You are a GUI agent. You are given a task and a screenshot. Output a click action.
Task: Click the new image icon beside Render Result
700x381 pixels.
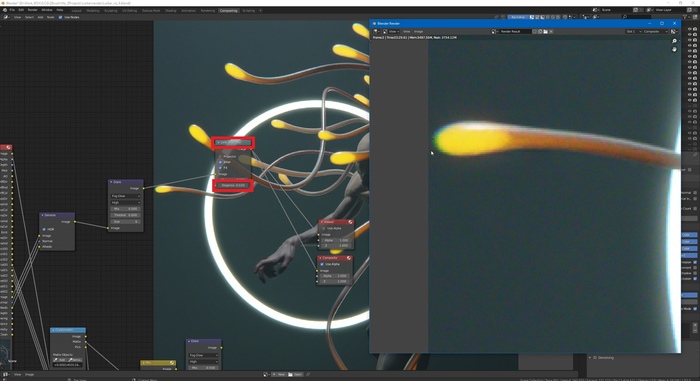click(540, 31)
